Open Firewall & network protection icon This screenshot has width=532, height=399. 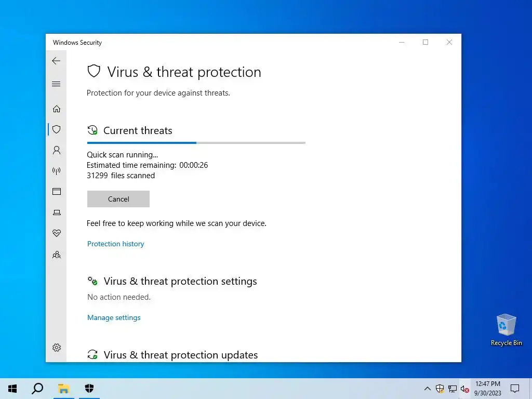[56, 170]
